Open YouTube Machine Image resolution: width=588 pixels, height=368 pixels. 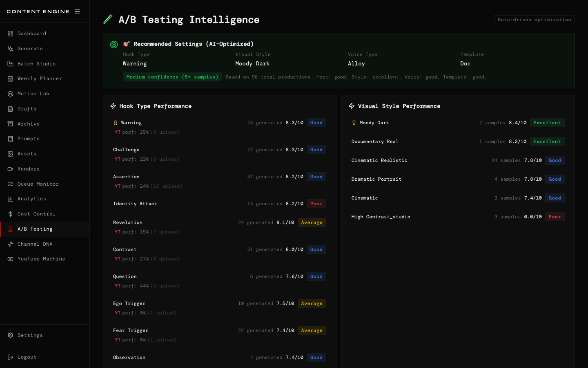(x=41, y=258)
